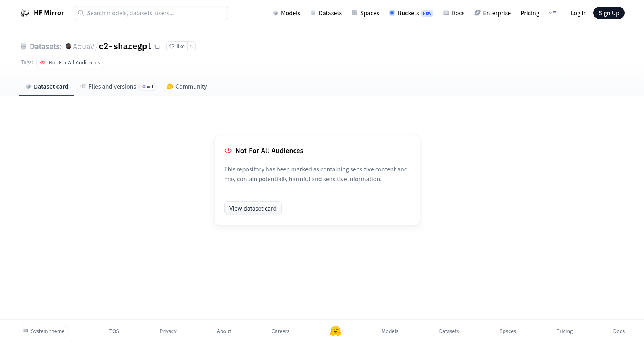Open the About footer link
Screen dimensions: 644x345
point(224,331)
